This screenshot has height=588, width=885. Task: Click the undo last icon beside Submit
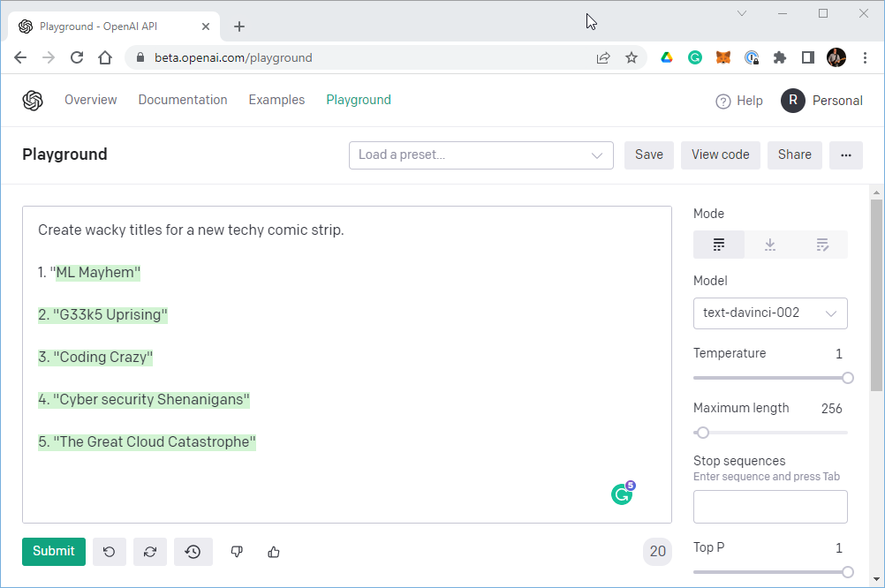coord(110,552)
